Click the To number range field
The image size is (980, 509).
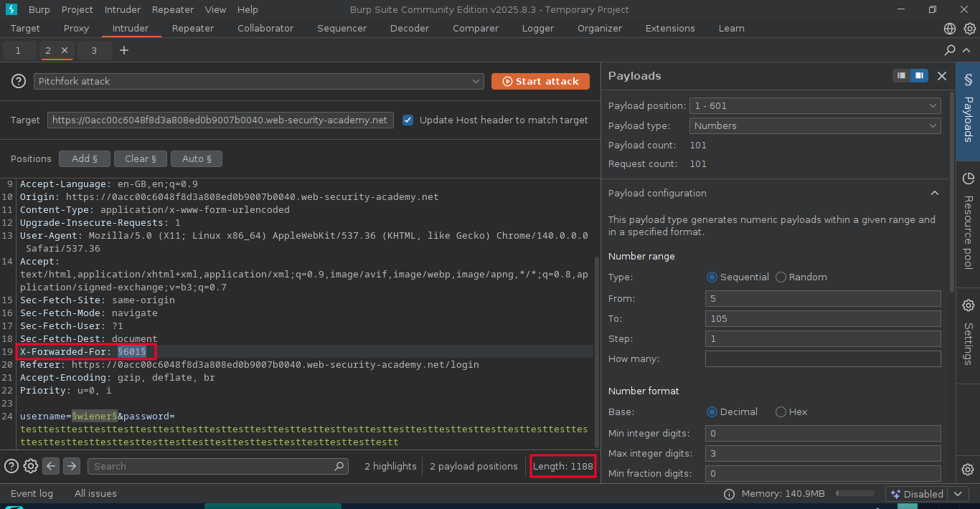[823, 318]
